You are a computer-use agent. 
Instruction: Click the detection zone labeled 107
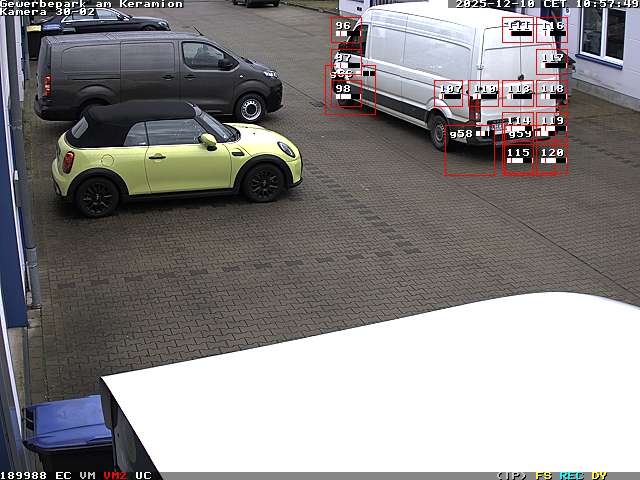coord(450,93)
